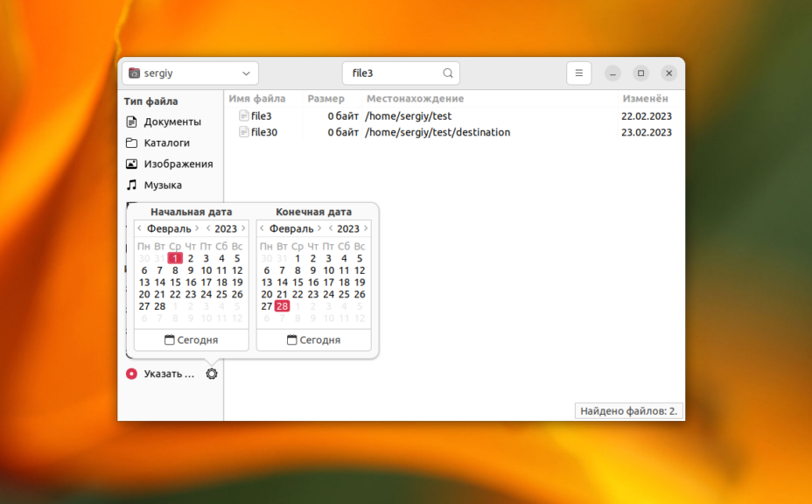Open the sergiy folder dropdown

click(x=190, y=73)
